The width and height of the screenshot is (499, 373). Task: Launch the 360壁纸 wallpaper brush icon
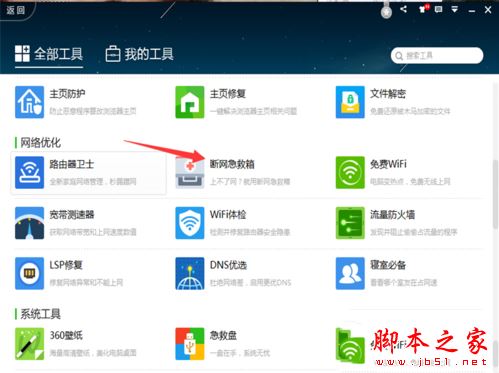(29, 344)
